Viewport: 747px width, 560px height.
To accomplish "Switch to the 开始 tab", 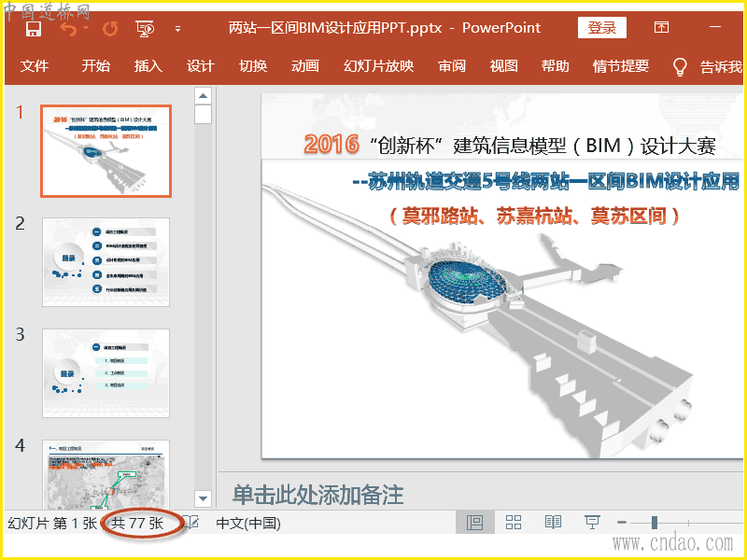I will 96,65.
